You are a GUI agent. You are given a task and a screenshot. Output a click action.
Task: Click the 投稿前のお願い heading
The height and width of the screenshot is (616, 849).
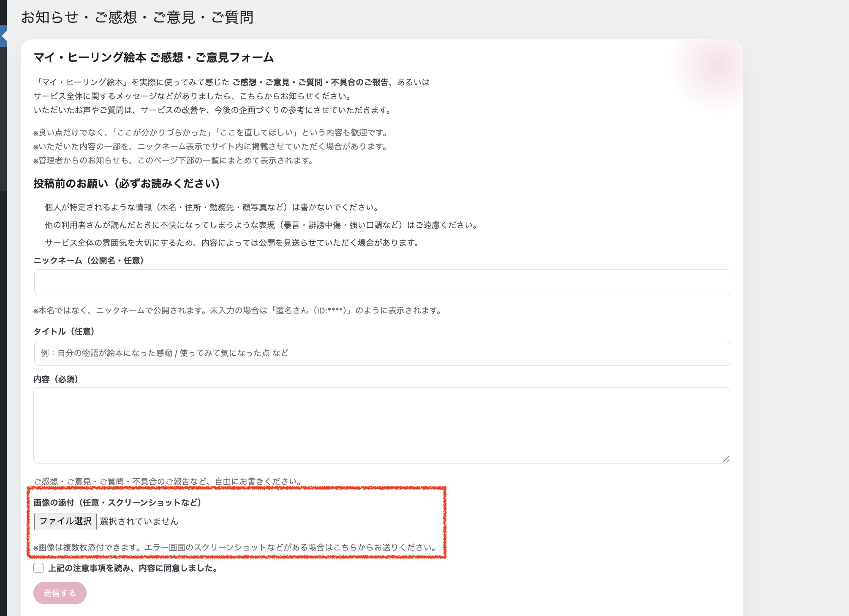[127, 184]
